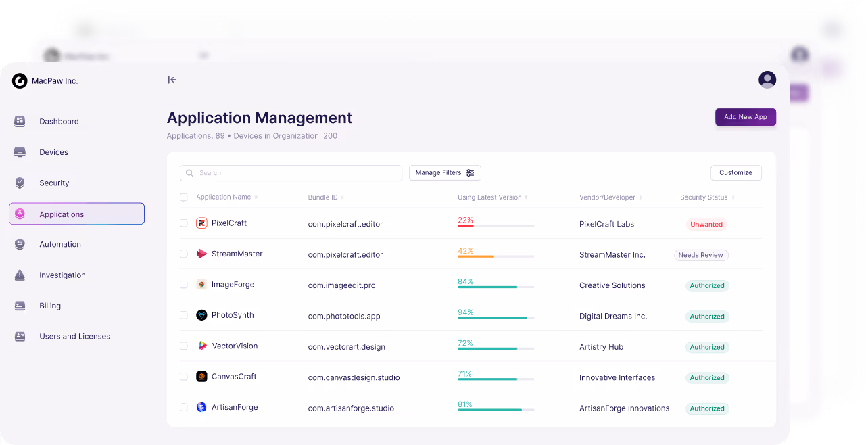Viewport: 868px width, 445px height.
Task: Toggle the select-all checkbox in table header
Action: (184, 197)
